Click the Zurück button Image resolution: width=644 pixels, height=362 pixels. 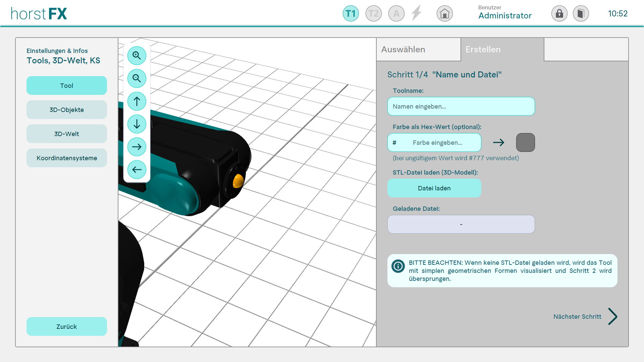[66, 326]
